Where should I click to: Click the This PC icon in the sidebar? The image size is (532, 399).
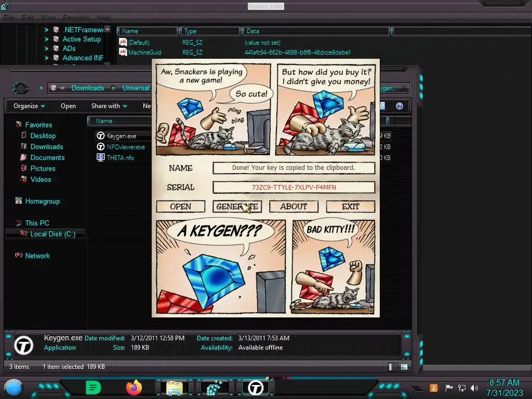(x=19, y=222)
